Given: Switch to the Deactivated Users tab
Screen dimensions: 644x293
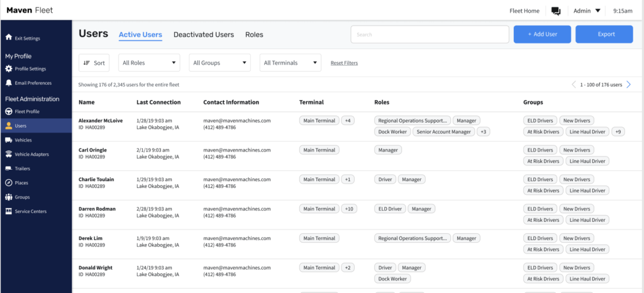Looking at the screenshot, I should tap(204, 35).
